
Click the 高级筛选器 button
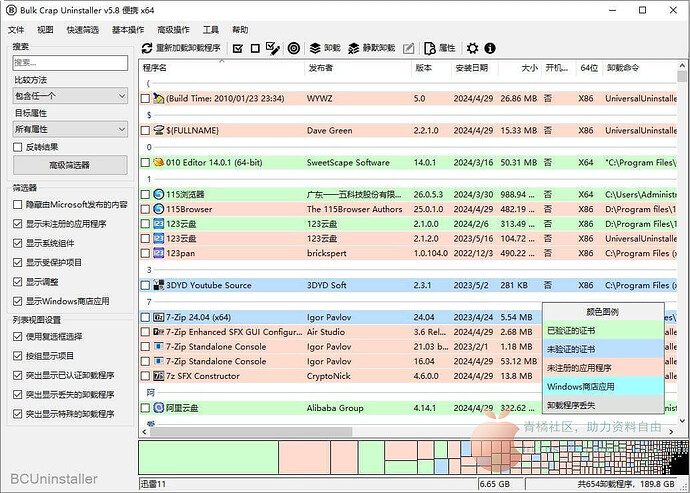[70, 165]
